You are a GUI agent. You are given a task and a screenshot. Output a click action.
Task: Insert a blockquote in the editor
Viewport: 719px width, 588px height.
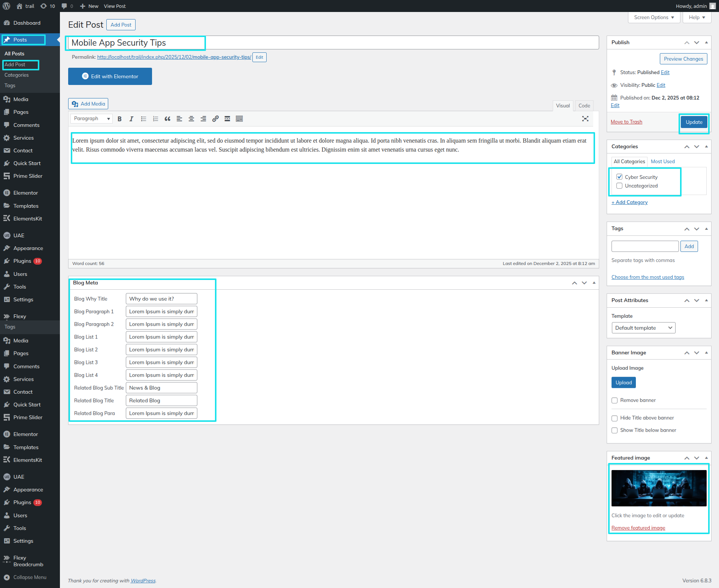pyautogui.click(x=167, y=119)
